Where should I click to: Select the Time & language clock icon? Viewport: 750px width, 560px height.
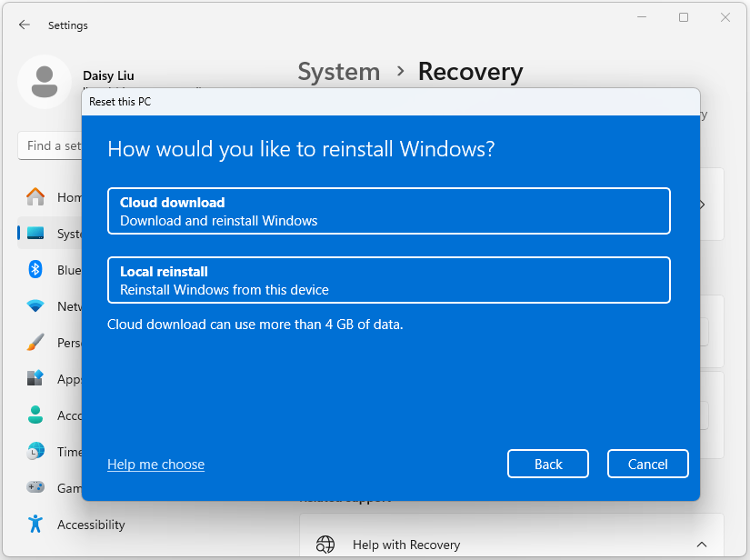click(35, 452)
